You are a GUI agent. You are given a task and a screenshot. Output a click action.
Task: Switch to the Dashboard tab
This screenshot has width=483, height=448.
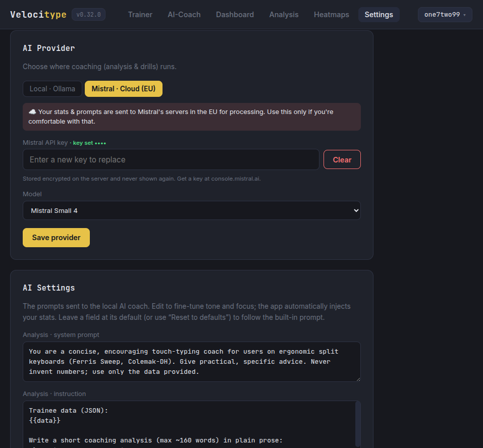point(235,15)
